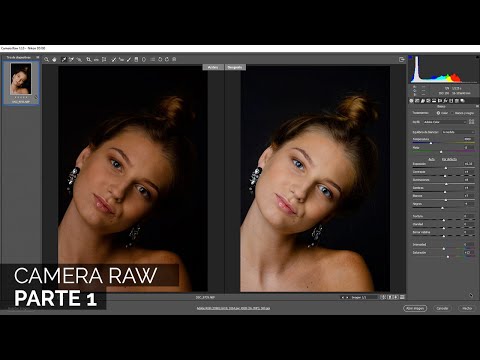The height and width of the screenshot is (360, 480).
Task: Select the Spot Removal tool
Action: (113, 59)
